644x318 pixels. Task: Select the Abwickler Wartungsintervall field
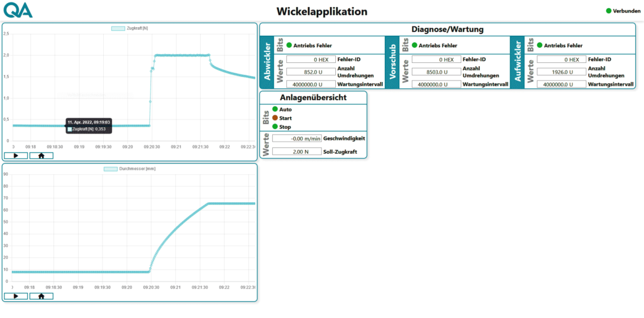point(311,84)
